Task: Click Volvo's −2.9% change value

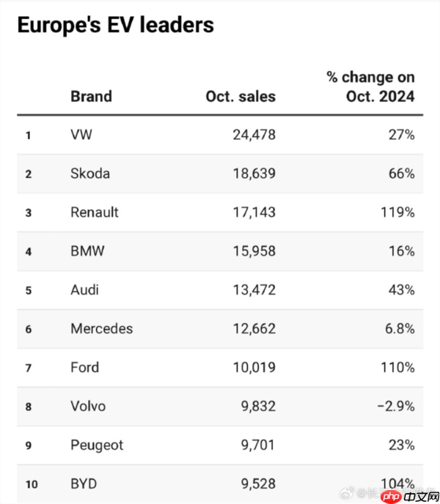Action: click(x=396, y=407)
